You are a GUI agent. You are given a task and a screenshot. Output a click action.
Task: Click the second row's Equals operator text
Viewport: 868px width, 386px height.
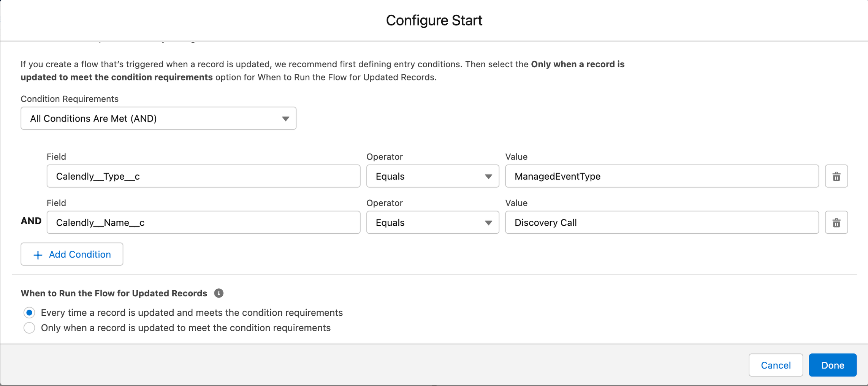tap(390, 223)
